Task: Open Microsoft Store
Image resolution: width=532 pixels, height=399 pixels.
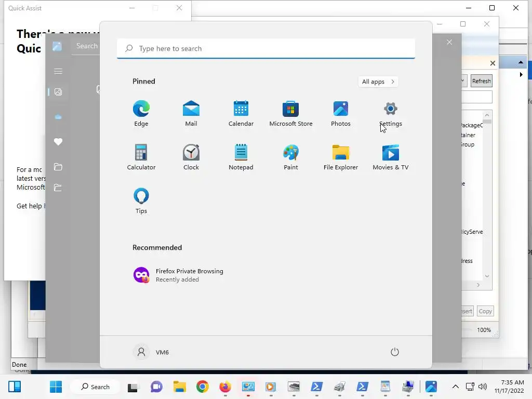Action: (x=291, y=113)
